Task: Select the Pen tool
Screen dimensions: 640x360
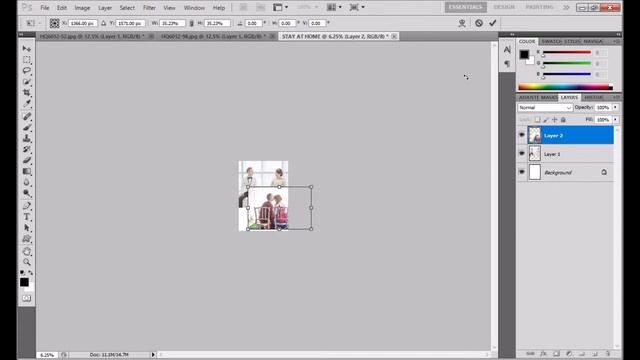Action: 27,206
